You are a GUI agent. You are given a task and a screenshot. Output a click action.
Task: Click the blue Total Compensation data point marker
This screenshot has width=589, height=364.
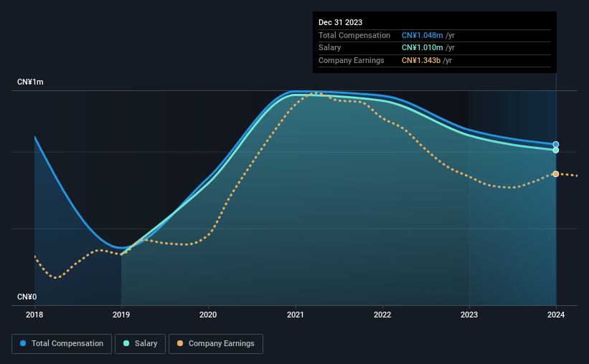coord(555,145)
